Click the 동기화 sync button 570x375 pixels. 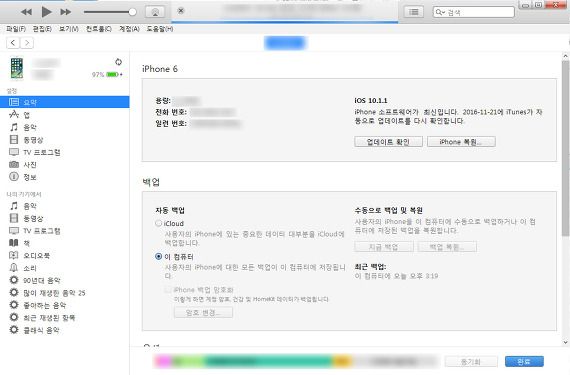coord(471,362)
